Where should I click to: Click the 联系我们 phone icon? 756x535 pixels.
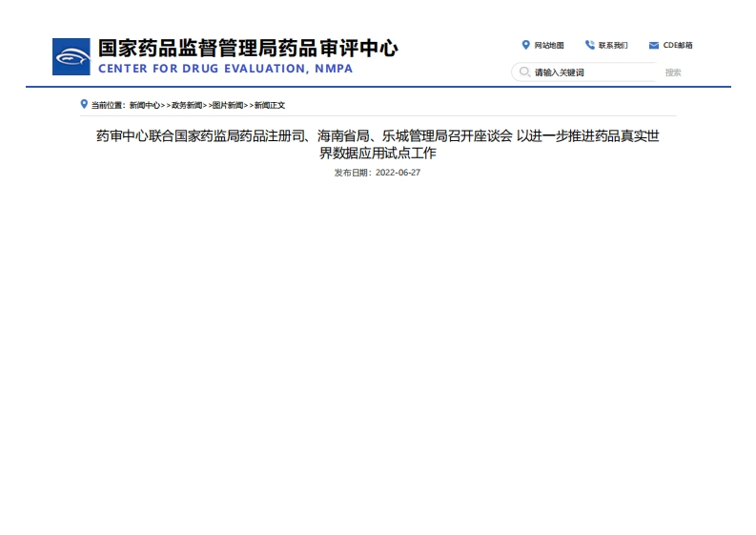(x=589, y=45)
